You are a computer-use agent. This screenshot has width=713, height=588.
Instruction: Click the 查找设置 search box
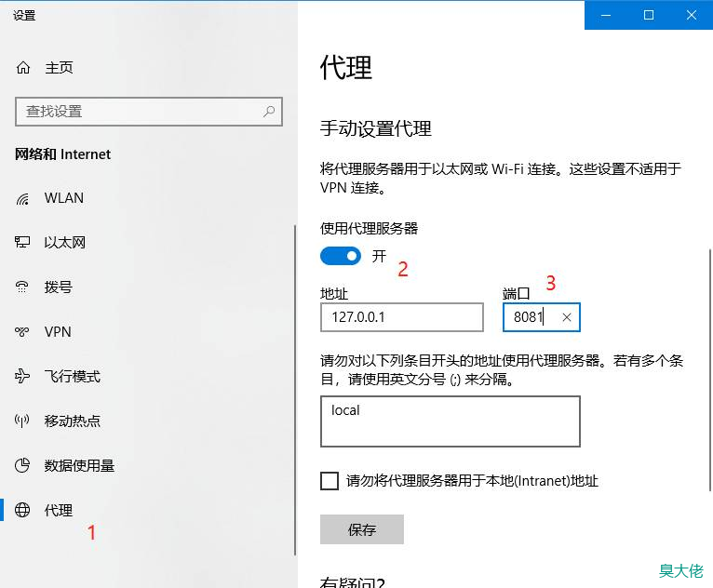click(149, 112)
